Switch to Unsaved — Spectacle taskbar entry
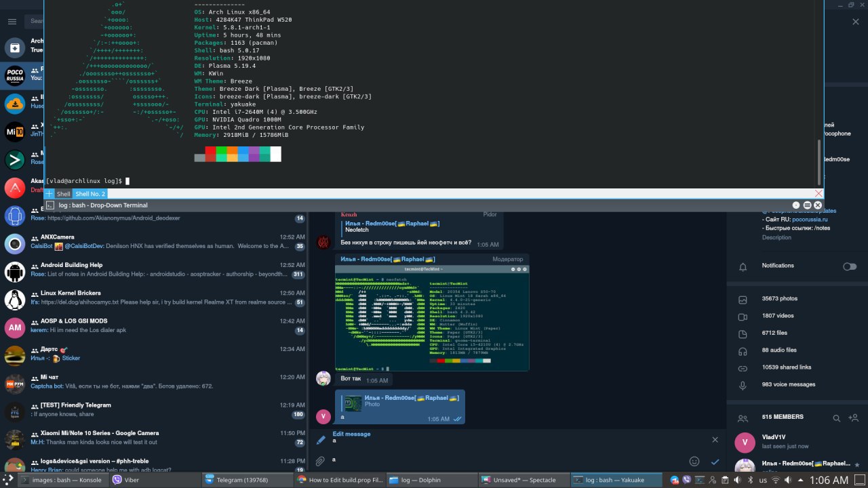 tap(525, 480)
